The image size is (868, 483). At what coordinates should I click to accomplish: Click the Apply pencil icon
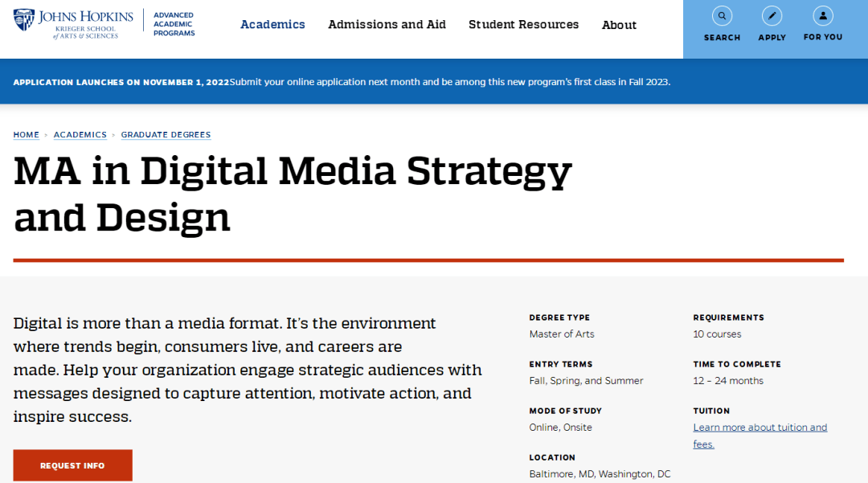pos(772,16)
